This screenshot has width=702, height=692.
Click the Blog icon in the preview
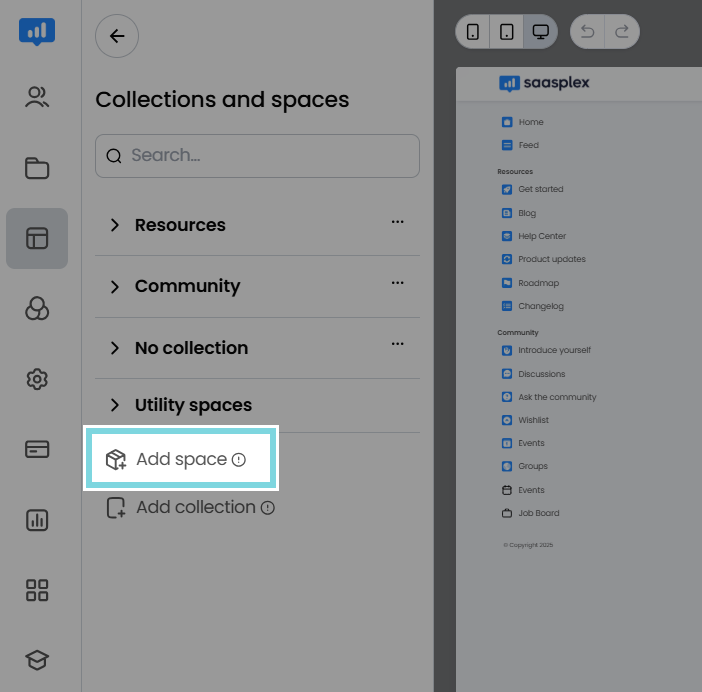507,213
